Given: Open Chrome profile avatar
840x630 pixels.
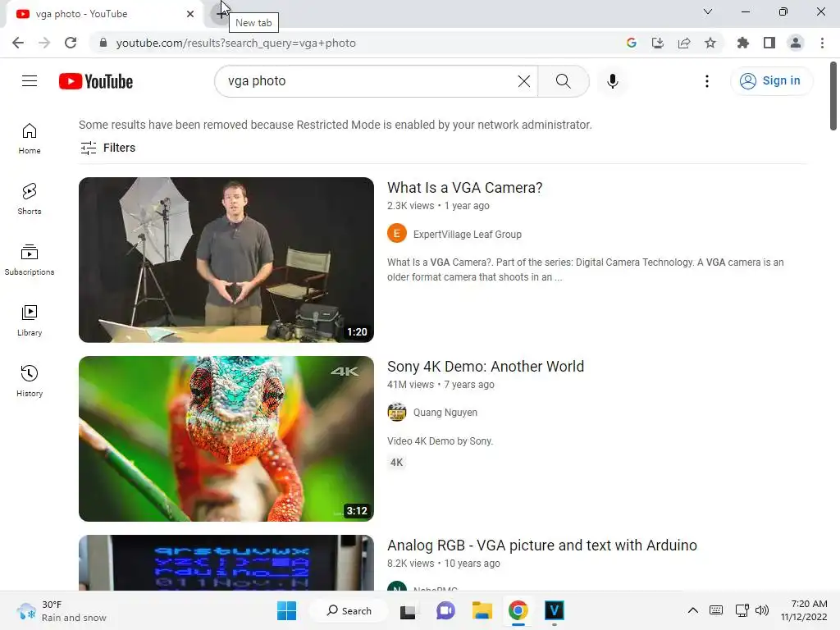Looking at the screenshot, I should [x=796, y=43].
